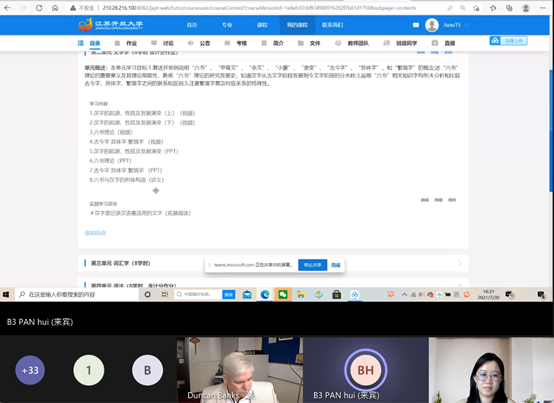Click the Windows Start button
The width and height of the screenshot is (554, 403).
point(6,294)
